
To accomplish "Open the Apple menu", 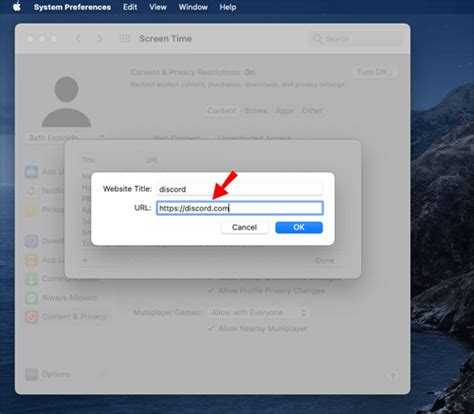I will click(x=17, y=6).
